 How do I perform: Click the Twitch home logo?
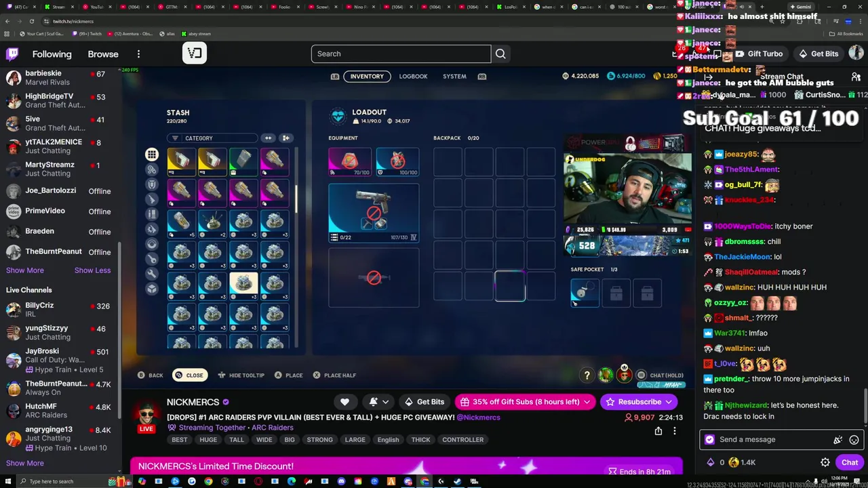(x=13, y=54)
